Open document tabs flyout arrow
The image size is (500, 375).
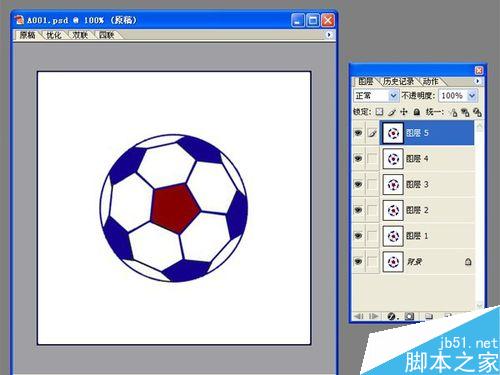329,35
